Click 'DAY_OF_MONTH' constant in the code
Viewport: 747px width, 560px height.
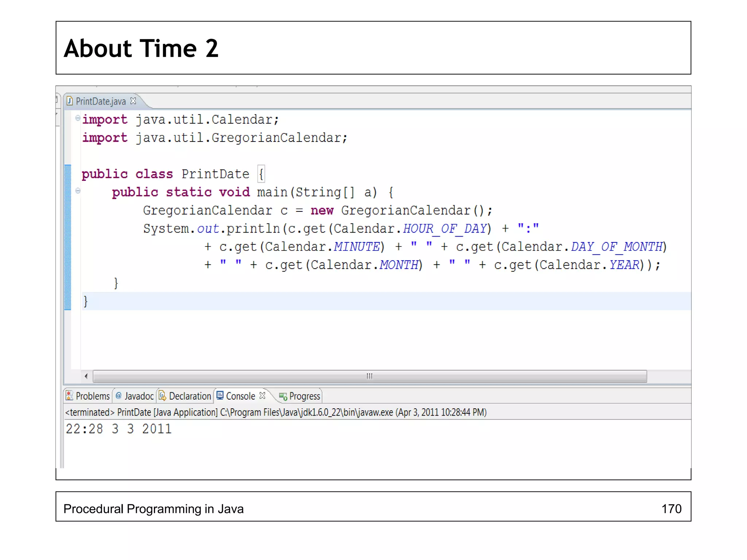(x=617, y=247)
